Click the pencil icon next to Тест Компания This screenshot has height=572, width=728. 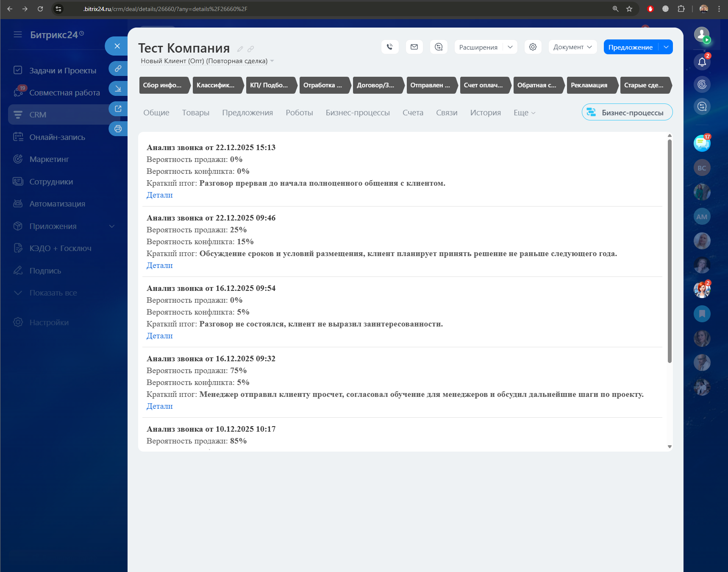tap(240, 49)
